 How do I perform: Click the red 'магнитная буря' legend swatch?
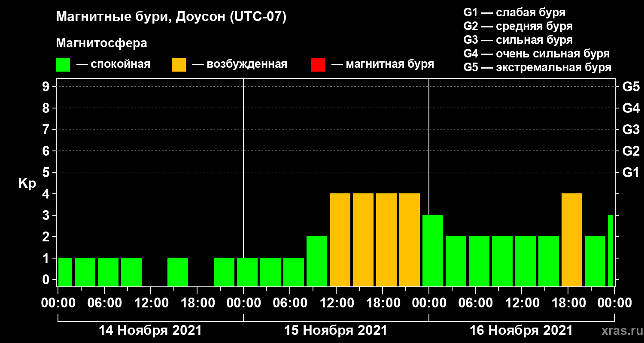(318, 65)
